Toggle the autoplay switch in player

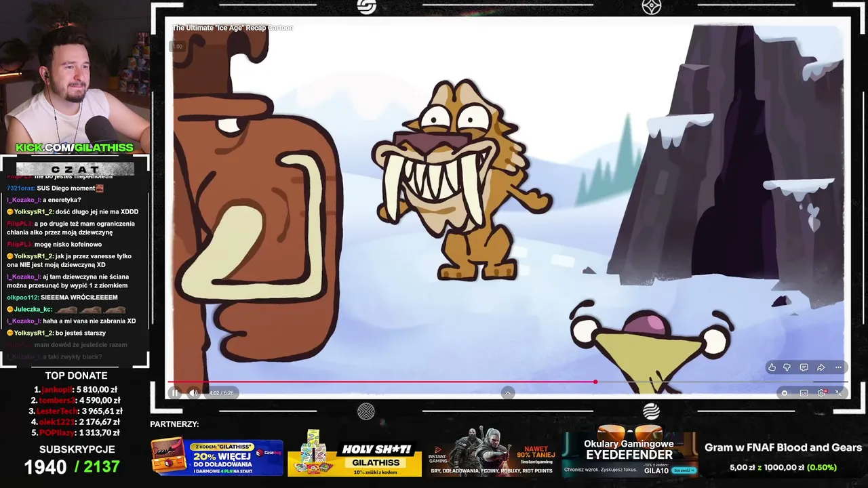click(785, 393)
